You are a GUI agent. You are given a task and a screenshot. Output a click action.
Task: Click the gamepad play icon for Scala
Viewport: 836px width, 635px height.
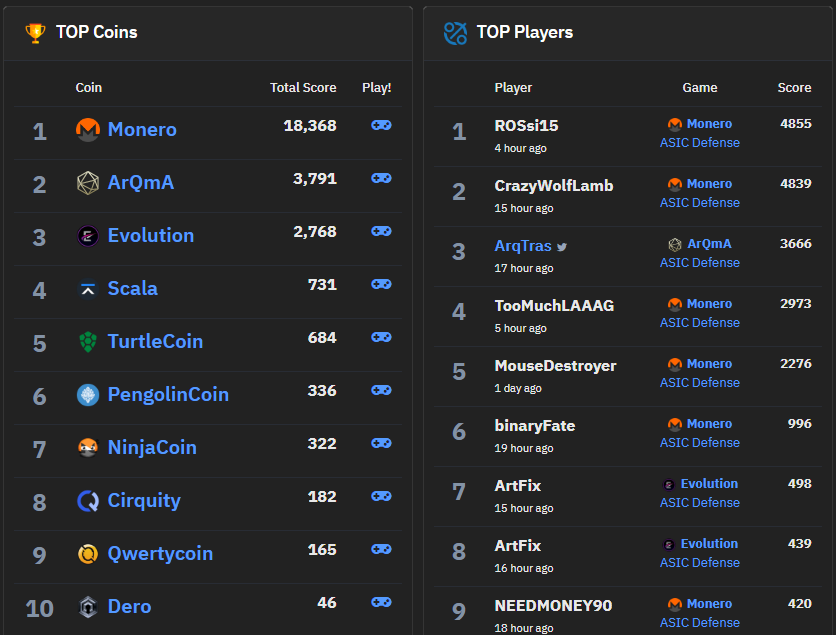(x=381, y=284)
